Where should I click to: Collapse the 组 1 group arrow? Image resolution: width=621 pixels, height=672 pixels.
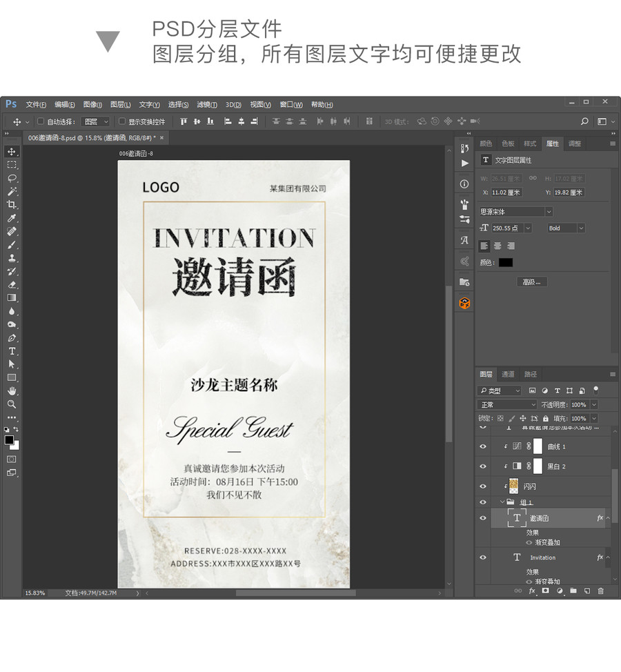502,502
